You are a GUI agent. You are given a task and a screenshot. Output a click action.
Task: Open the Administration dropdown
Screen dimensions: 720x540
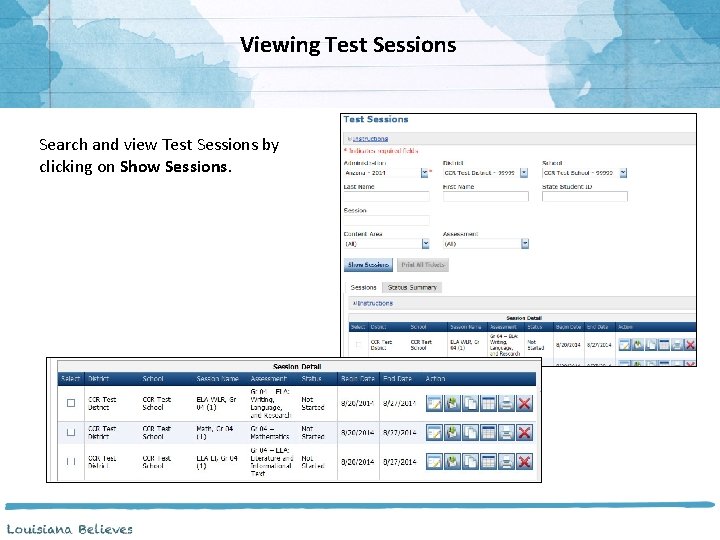pos(425,173)
